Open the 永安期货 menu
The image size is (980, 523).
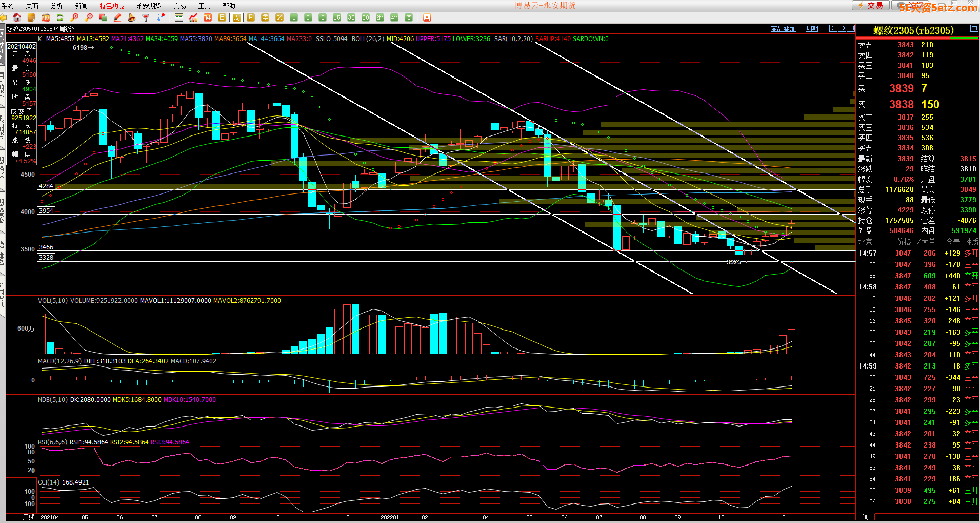click(149, 6)
